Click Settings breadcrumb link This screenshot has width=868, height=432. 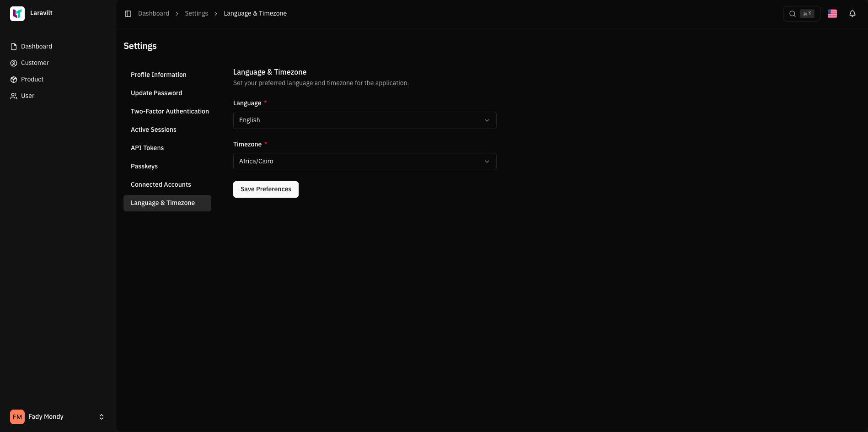196,14
